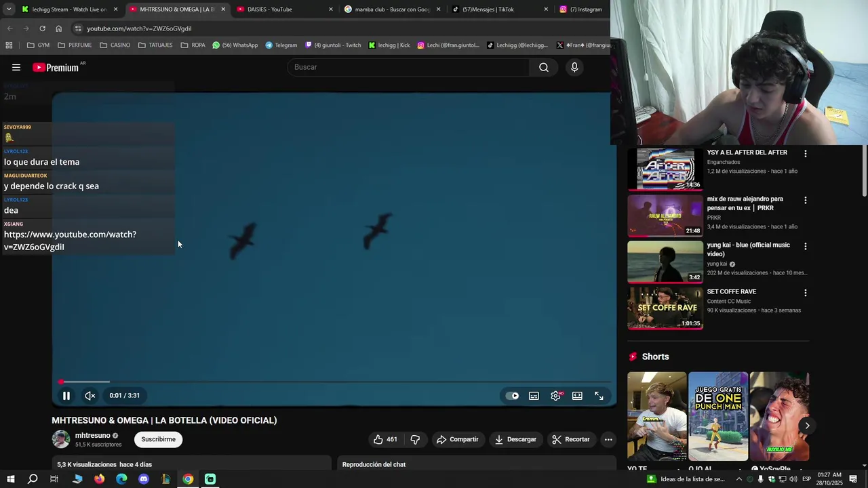Toggle subtitles on the video player

coord(534,396)
